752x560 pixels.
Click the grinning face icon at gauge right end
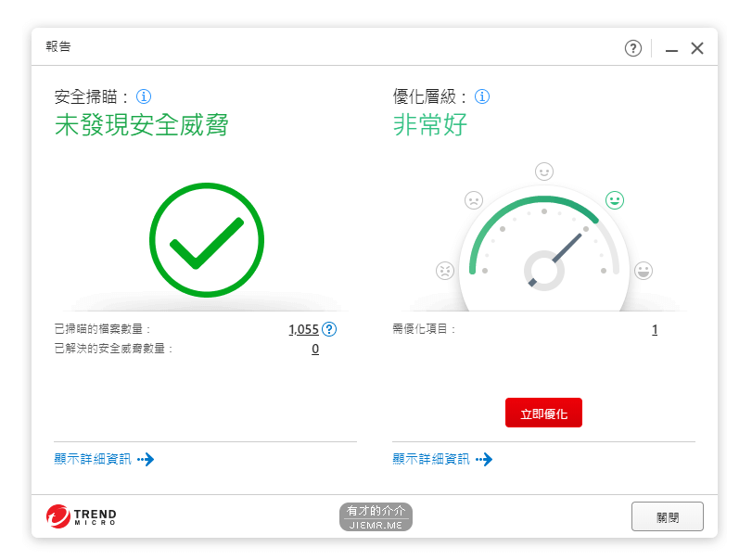point(644,271)
